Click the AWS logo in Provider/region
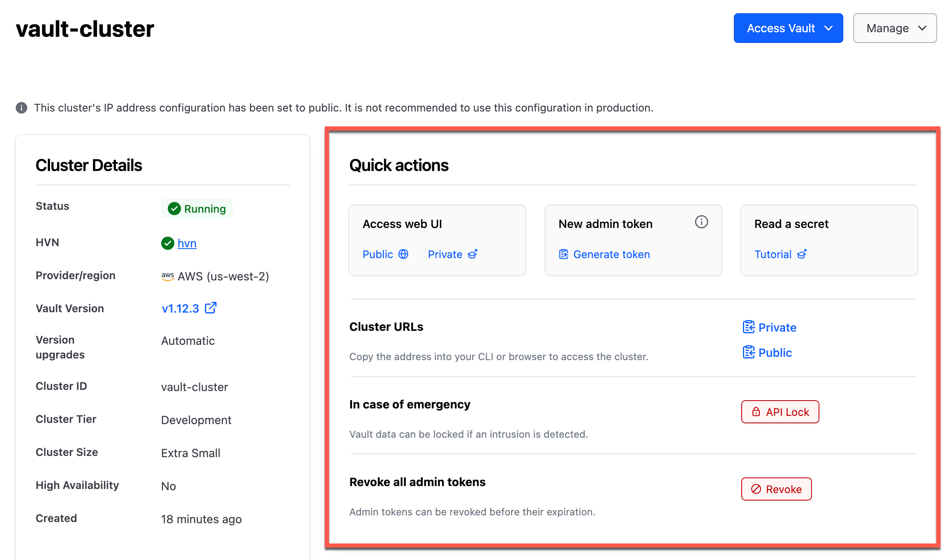The width and height of the screenshot is (952, 560). pos(167,276)
